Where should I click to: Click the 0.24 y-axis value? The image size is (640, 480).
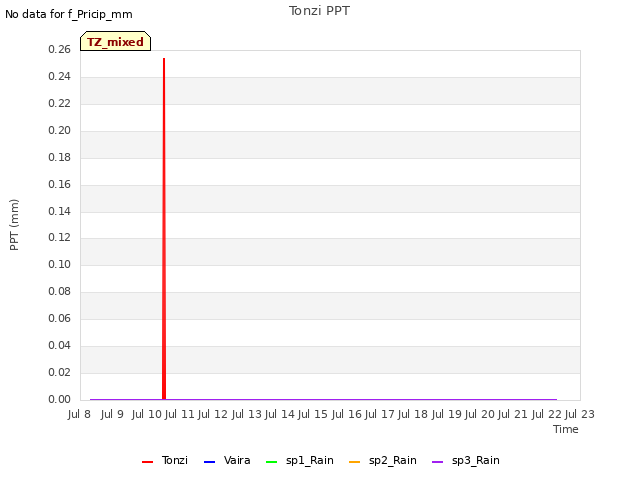pyautogui.click(x=60, y=76)
